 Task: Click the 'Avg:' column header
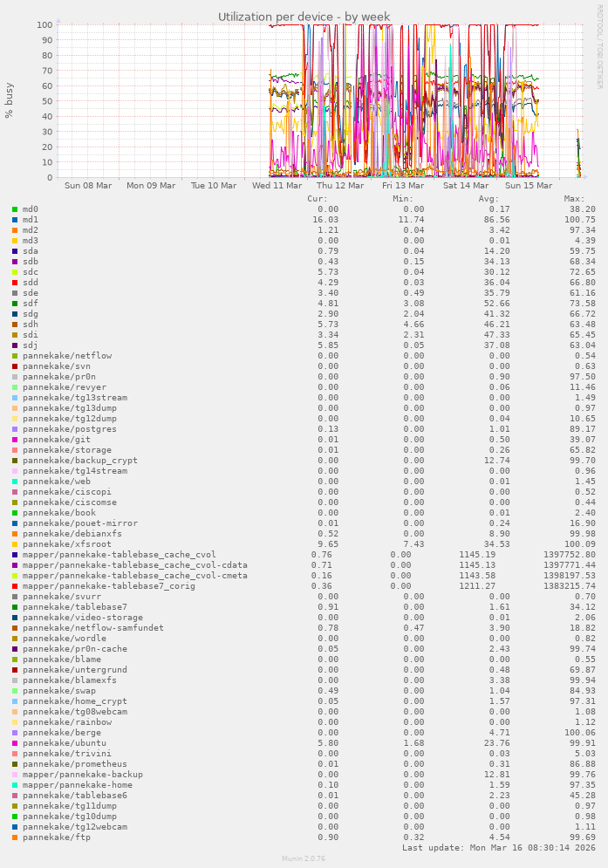pyautogui.click(x=489, y=199)
